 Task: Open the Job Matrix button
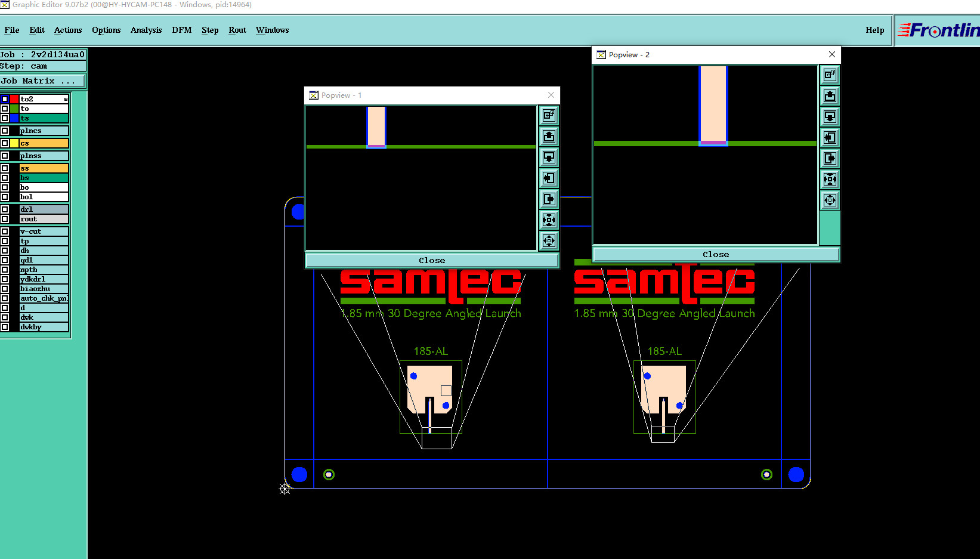[x=43, y=81]
